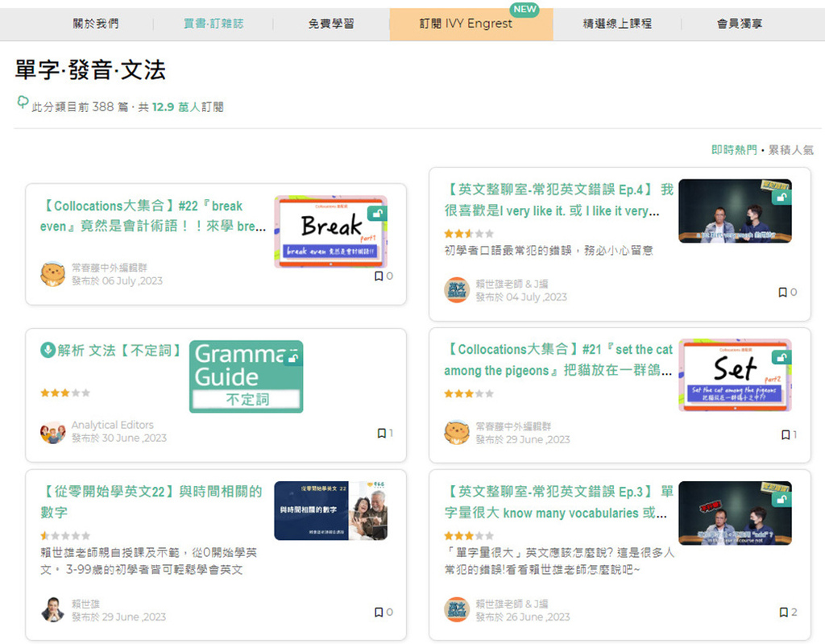Bookmark the Collocations #21 set the cat article

(x=785, y=434)
